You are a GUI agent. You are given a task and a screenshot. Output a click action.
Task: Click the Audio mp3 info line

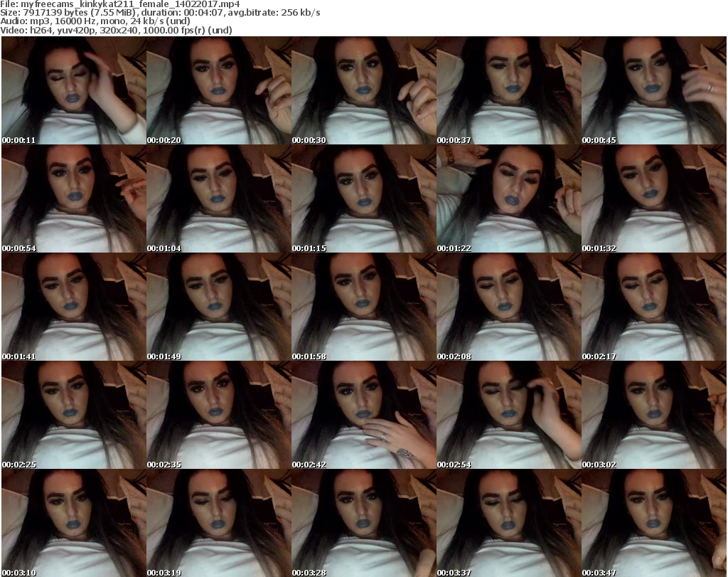pyautogui.click(x=95, y=21)
